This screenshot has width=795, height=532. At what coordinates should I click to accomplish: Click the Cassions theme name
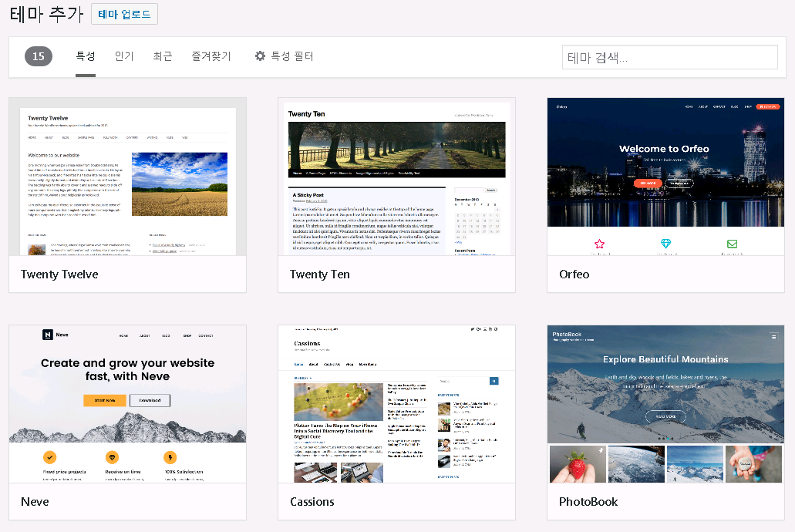pos(312,502)
